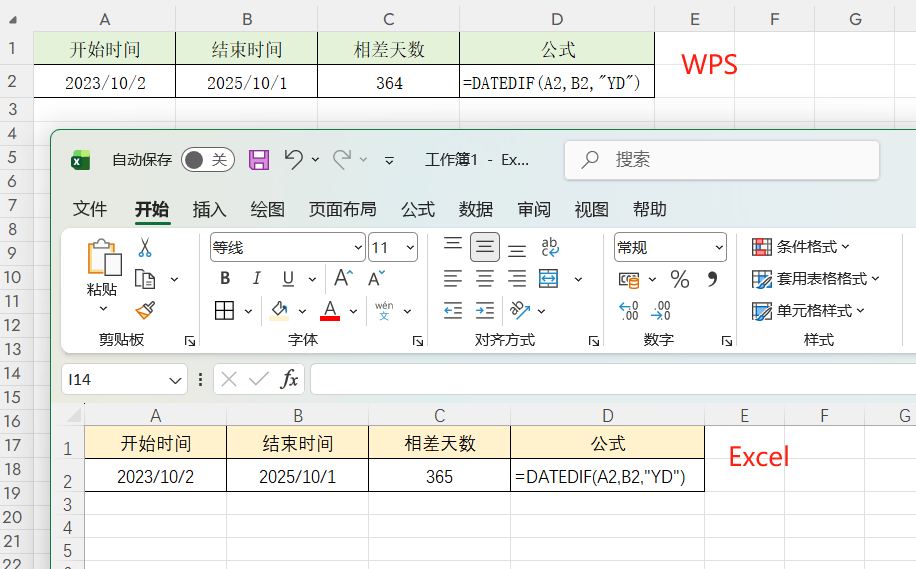Viewport: 916px width, 569px height.
Task: Switch to the 审阅 tab
Action: (534, 209)
